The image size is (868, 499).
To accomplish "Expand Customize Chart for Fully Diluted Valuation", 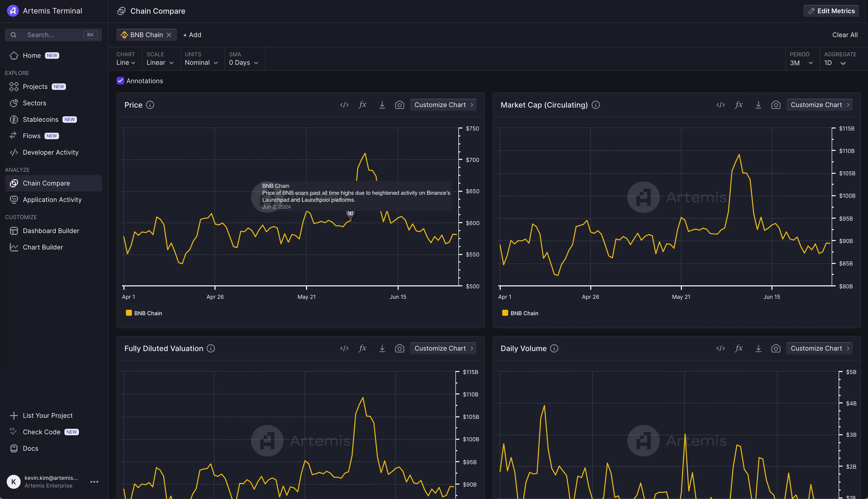I will pos(443,349).
